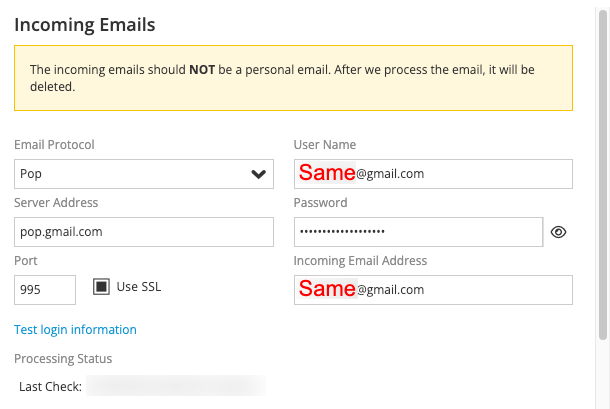Click the Server Address label
Image resolution: width=610 pixels, height=409 pixels.
click(x=56, y=203)
